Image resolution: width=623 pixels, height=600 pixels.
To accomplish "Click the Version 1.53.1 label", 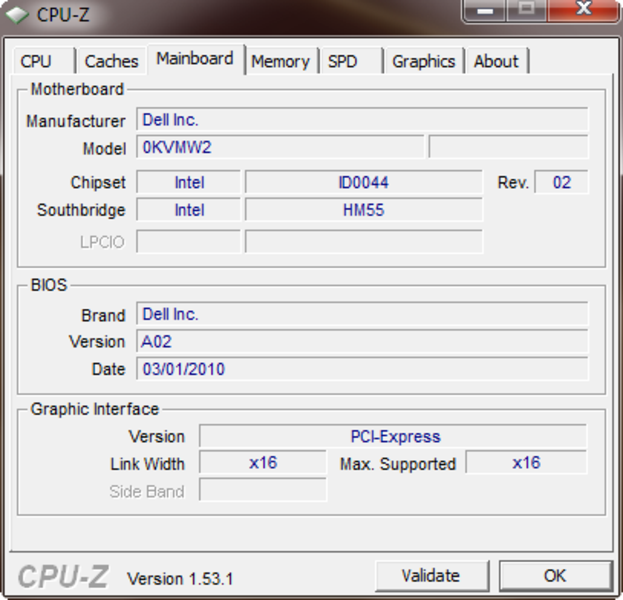I will 180,579.
